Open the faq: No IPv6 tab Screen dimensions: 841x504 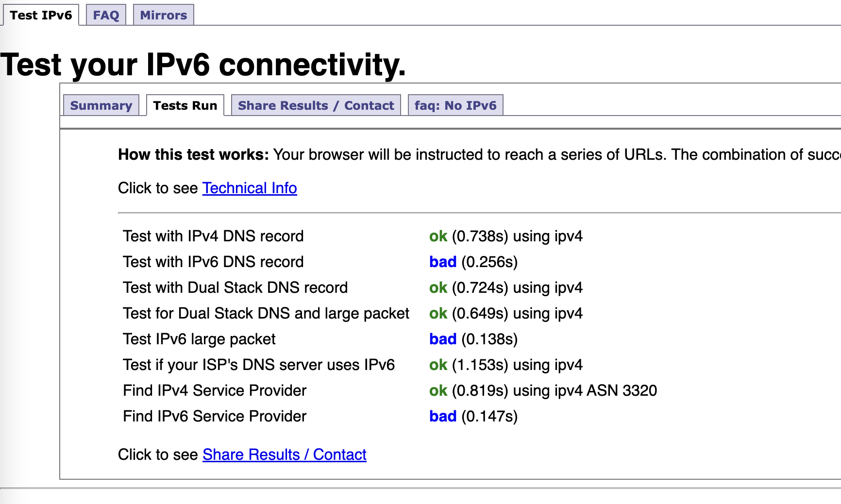tap(455, 105)
